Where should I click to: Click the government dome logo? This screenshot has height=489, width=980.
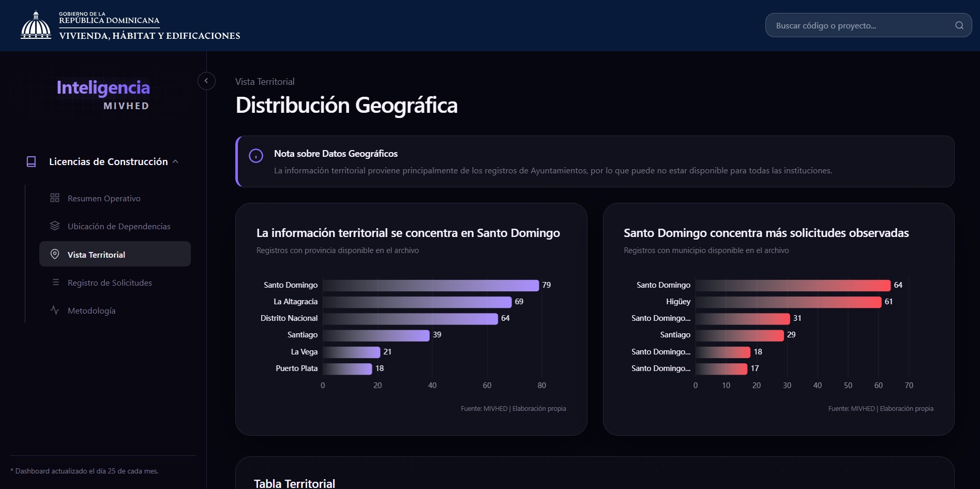[36, 25]
